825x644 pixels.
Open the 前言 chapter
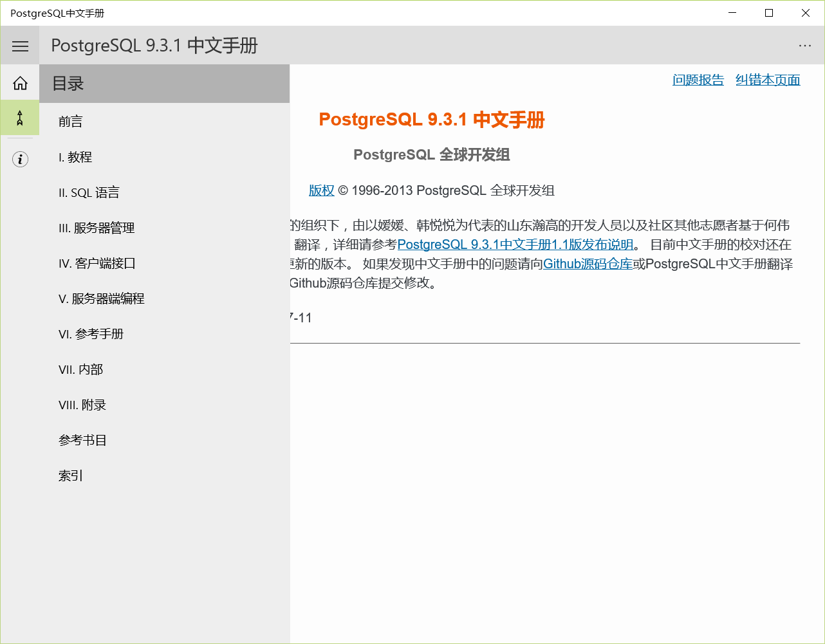[x=165, y=122]
